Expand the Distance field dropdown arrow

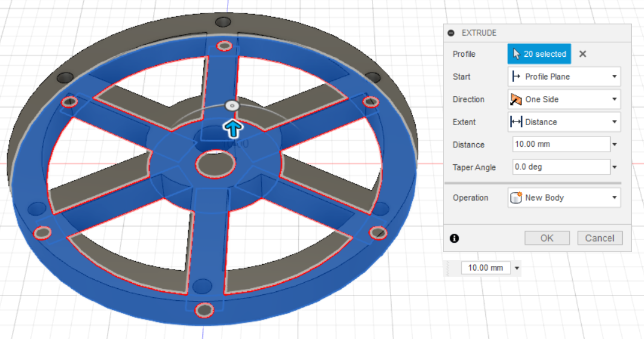pyautogui.click(x=615, y=144)
